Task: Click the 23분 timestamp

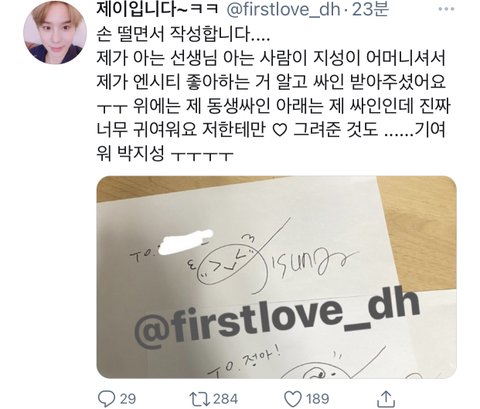Action: [370, 9]
